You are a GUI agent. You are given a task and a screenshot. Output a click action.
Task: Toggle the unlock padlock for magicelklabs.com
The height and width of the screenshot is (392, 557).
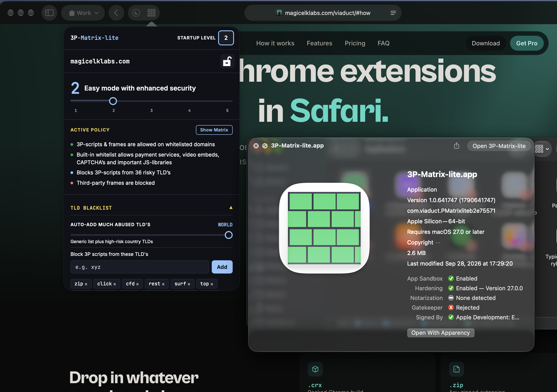[x=227, y=61]
